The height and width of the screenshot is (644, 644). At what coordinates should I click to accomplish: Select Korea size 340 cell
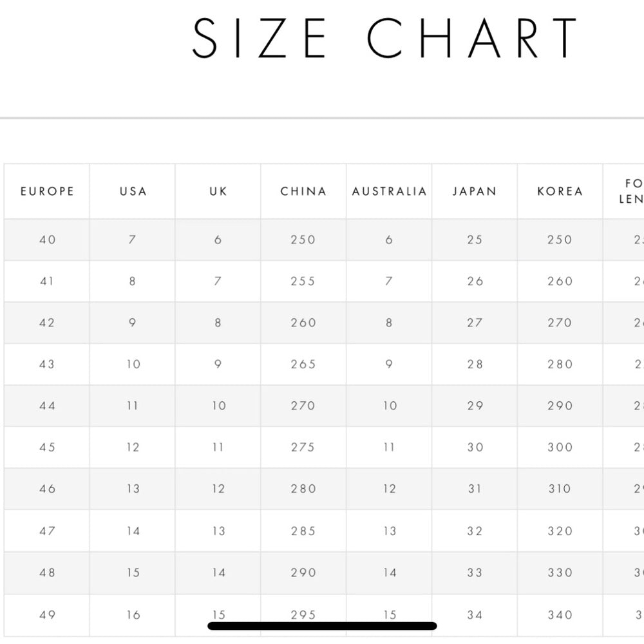560,615
